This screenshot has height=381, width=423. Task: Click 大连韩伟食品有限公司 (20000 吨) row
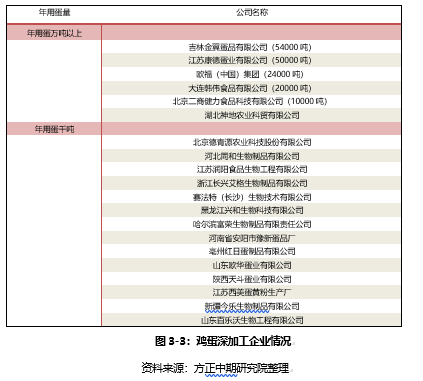click(x=251, y=88)
